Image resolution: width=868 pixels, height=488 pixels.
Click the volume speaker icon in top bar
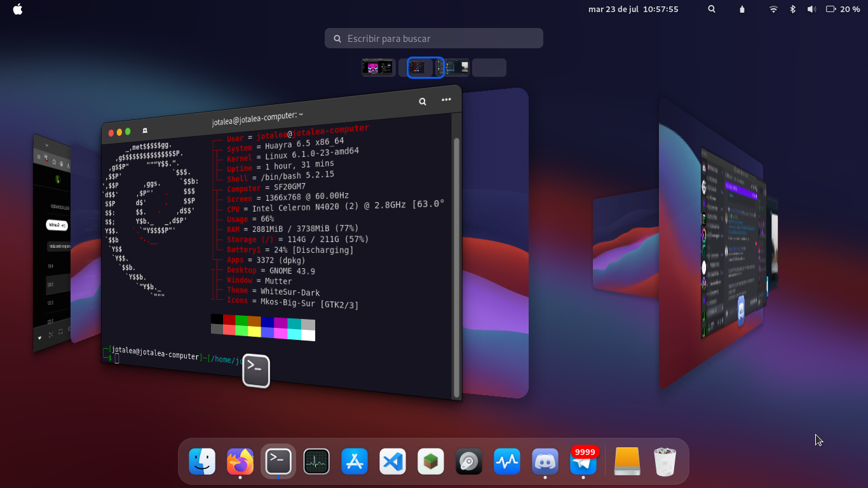(x=811, y=10)
